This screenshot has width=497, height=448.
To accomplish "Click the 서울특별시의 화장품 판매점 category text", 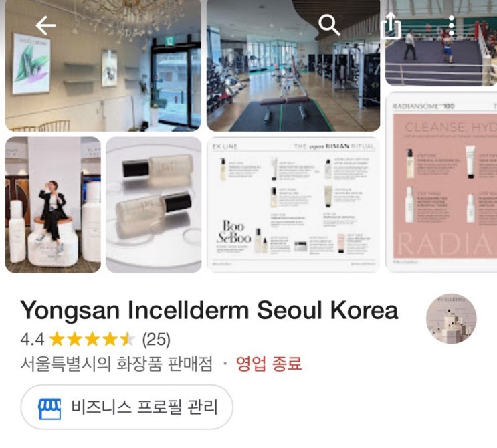I will point(116,364).
